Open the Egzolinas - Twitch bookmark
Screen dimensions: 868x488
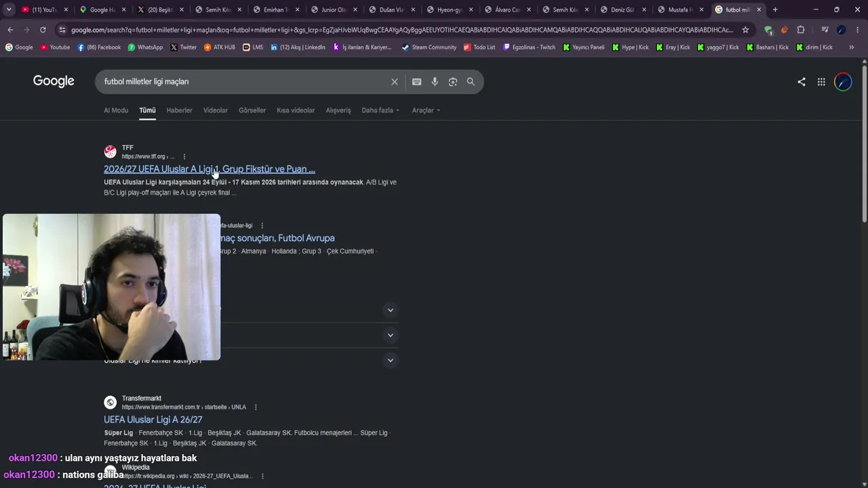click(529, 47)
